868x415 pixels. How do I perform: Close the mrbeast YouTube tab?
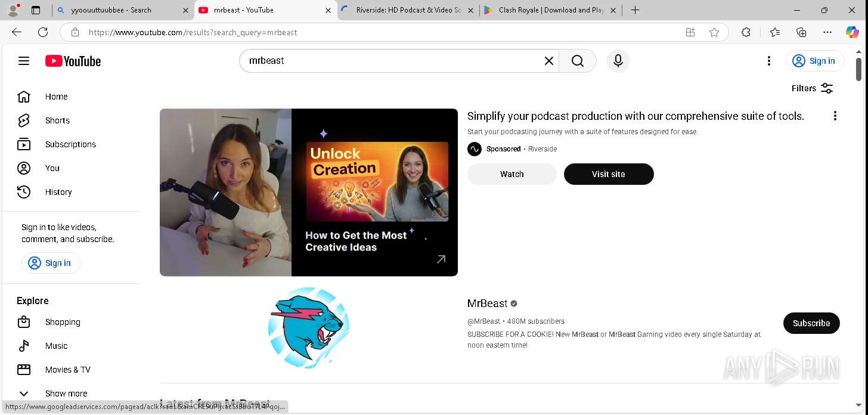coord(328,10)
